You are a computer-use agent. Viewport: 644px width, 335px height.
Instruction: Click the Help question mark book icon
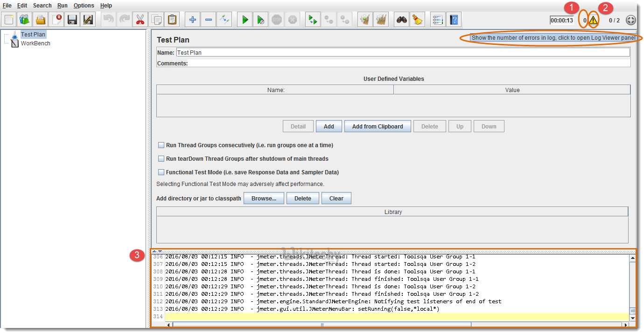(454, 20)
